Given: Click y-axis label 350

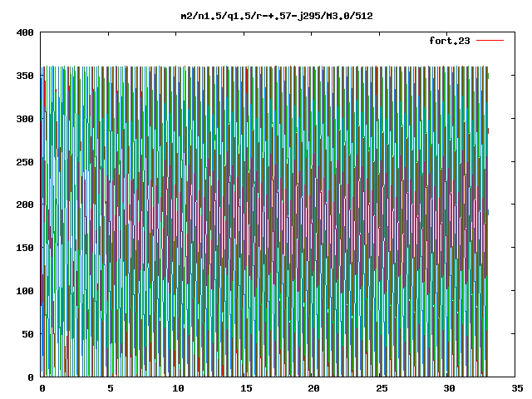Looking at the screenshot, I should 25,76.
